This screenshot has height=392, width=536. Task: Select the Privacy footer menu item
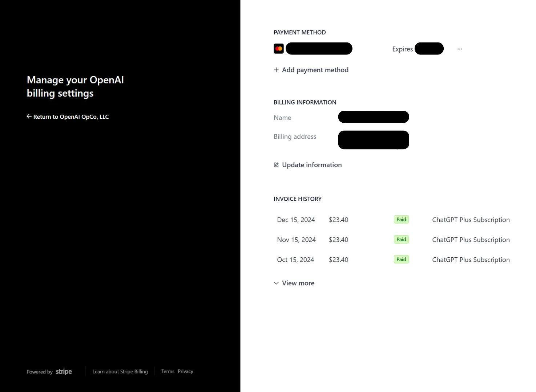pos(185,371)
